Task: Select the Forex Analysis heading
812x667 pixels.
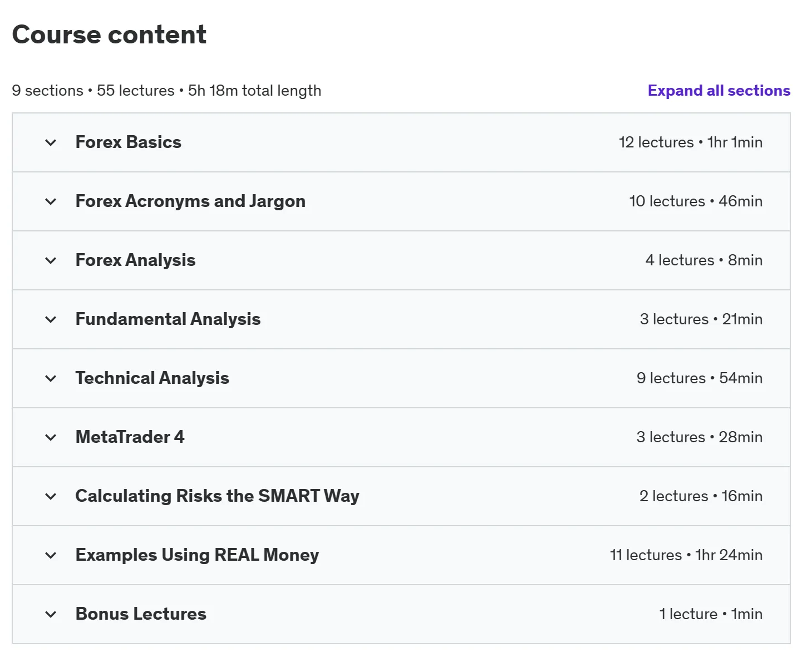Action: [x=135, y=260]
